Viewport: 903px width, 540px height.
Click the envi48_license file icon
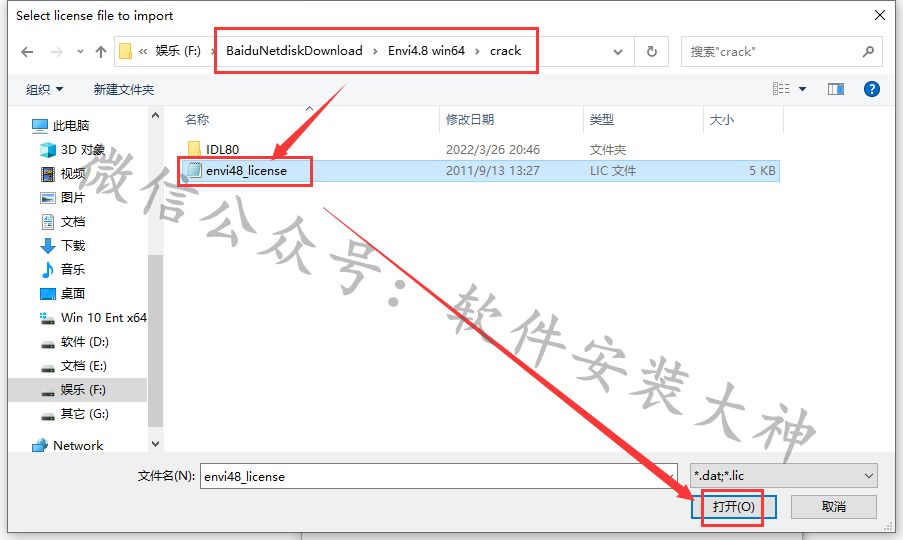(194, 171)
